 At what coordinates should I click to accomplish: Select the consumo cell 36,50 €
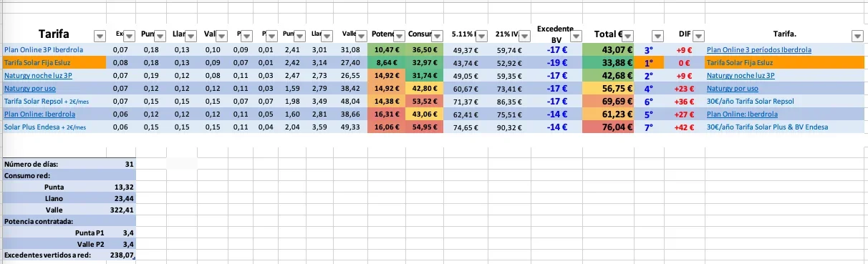(x=424, y=50)
